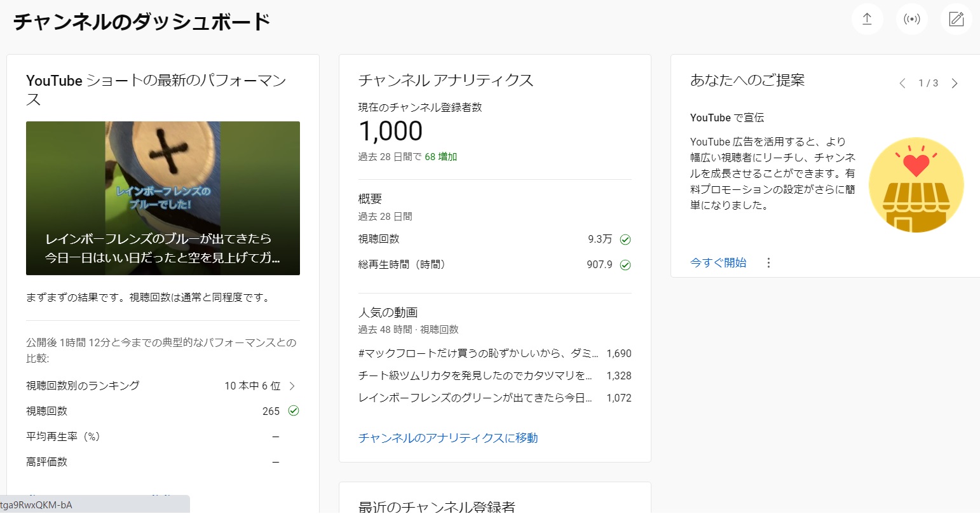Click subscriber count 1,000
Image resolution: width=980 pixels, height=521 pixels.
point(390,131)
